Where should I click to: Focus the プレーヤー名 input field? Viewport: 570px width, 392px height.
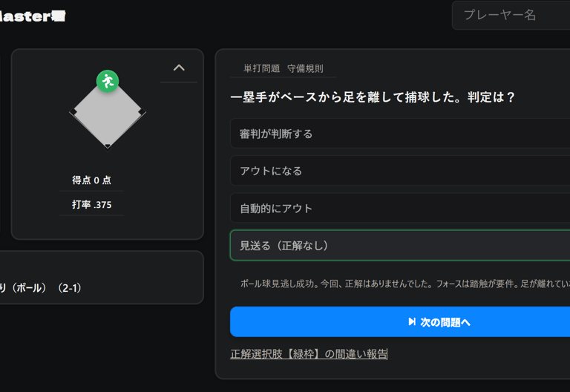coord(512,15)
